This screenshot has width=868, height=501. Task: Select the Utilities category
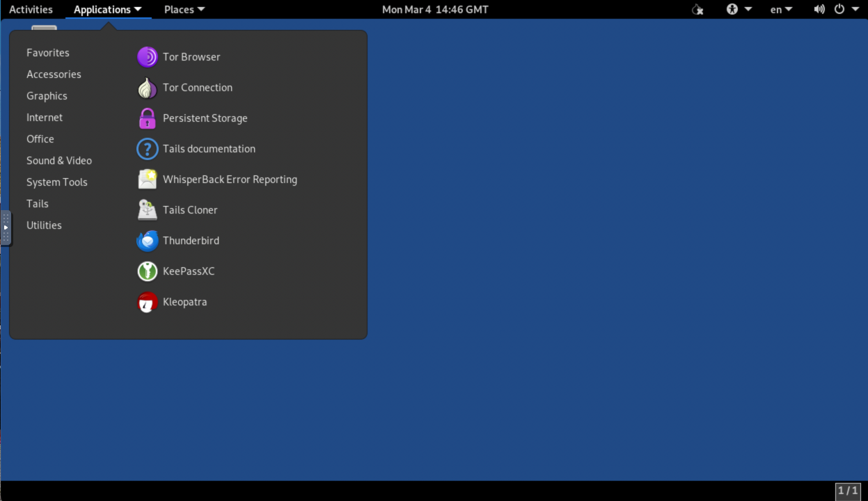44,225
